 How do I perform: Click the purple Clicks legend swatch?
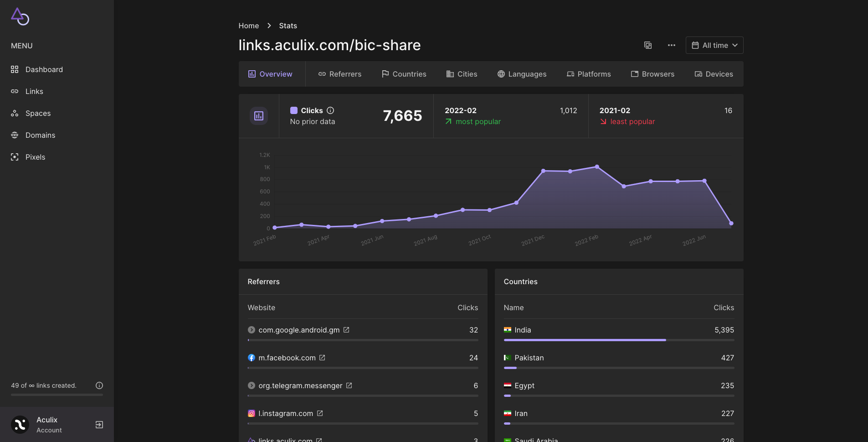(294, 110)
